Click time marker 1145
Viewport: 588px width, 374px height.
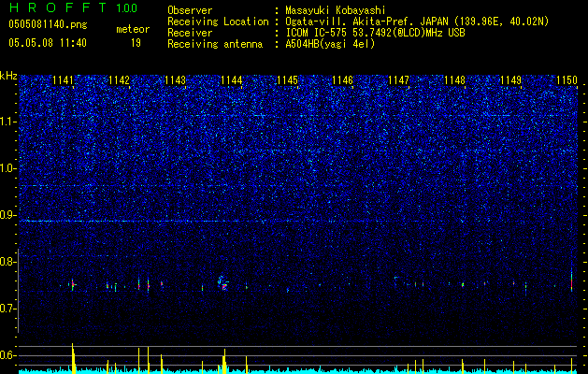coord(287,80)
